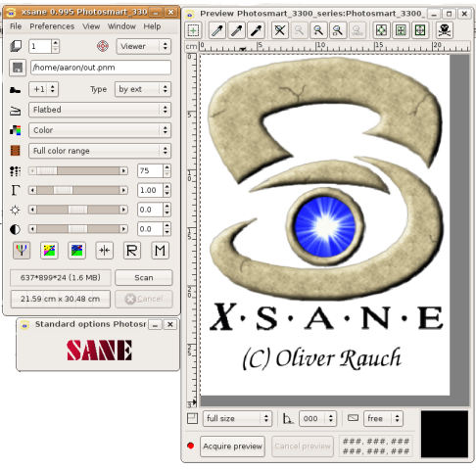
Task: Open the free aspect ratio dropdown
Action: tap(383, 418)
